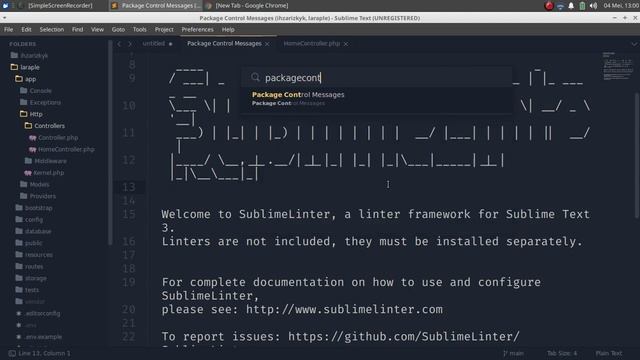Select Package Control Messages search result
This screenshot has width=640, height=360.
pos(376,98)
